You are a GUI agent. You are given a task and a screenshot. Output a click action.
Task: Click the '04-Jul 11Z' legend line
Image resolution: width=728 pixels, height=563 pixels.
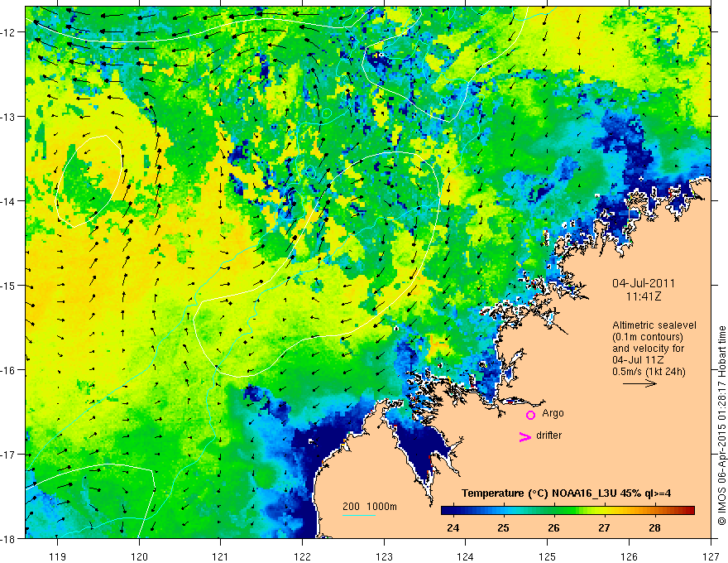tap(638, 360)
